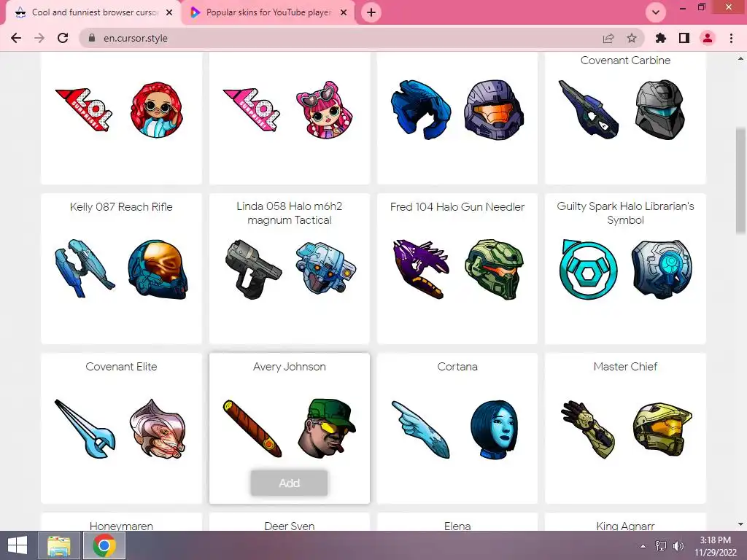This screenshot has height=560, width=747.
Task: Select the Guilty Spark monitor pointer
Action: (662, 269)
